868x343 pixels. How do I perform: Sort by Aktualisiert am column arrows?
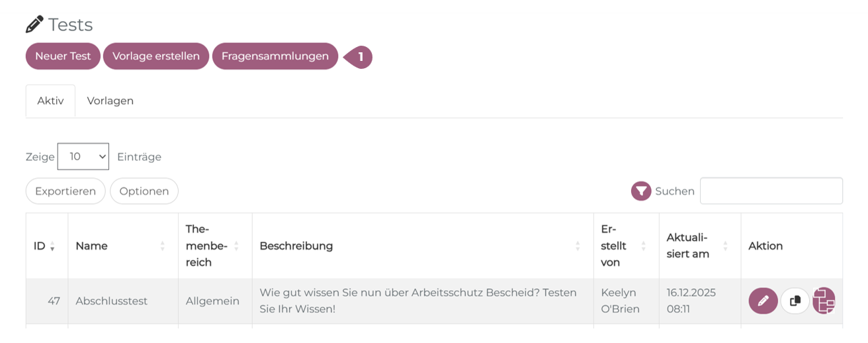point(725,246)
